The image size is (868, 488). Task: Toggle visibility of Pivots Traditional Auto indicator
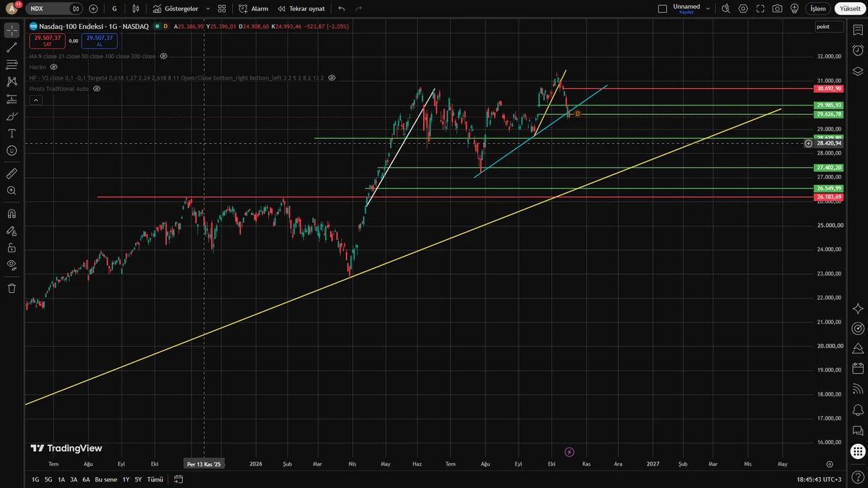(x=96, y=88)
